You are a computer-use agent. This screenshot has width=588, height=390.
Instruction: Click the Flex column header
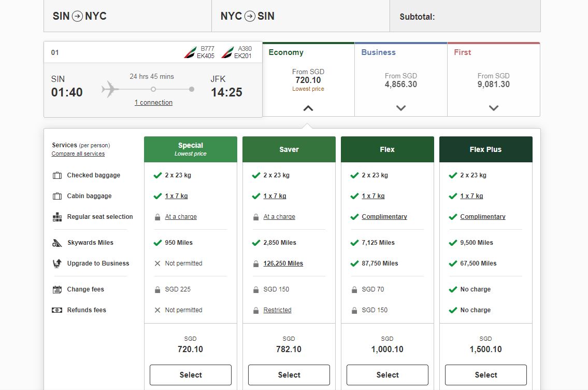point(387,149)
